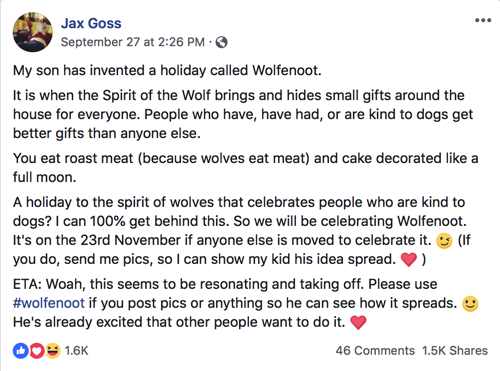
Task: Follow the #wolfenoot hashtag link
Action: coord(49,303)
